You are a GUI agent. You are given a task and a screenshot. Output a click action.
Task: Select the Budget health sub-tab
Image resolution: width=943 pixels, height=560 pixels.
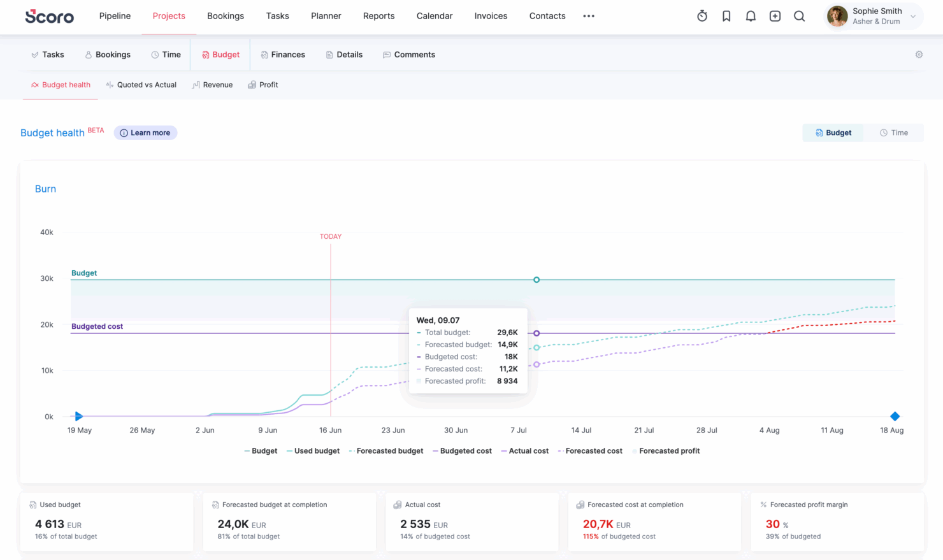tap(61, 85)
